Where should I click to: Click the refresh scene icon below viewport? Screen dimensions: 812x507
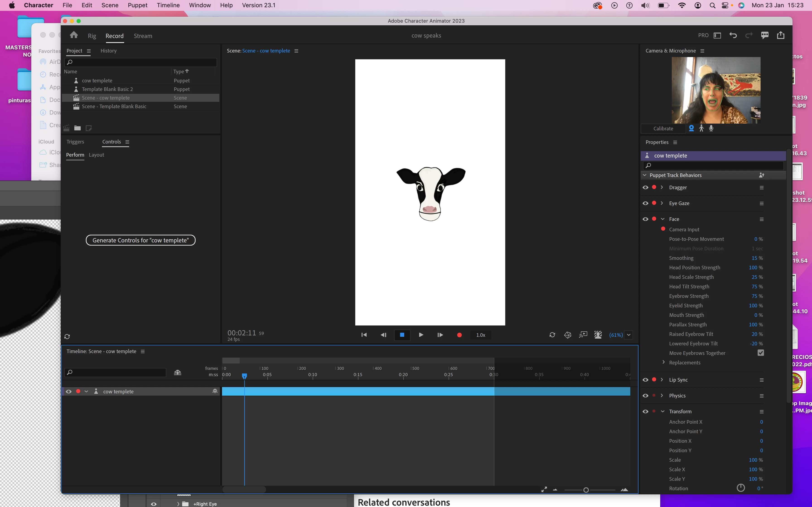tap(552, 335)
